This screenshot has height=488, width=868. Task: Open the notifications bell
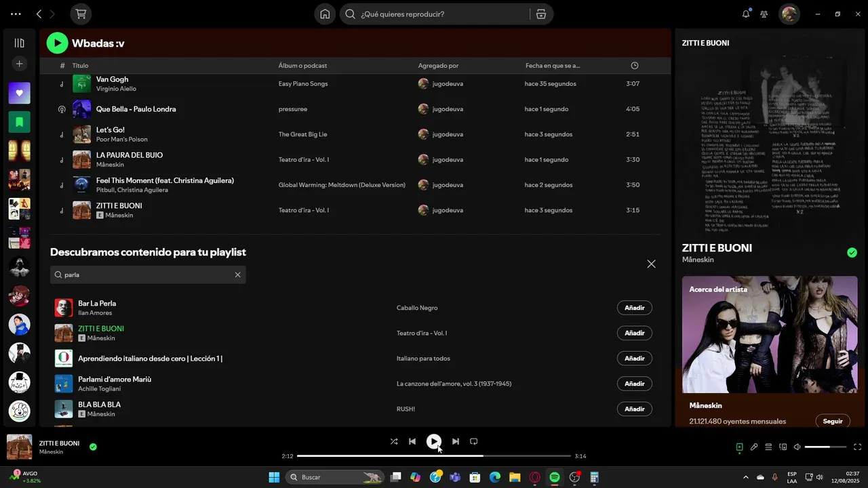pyautogui.click(x=746, y=14)
